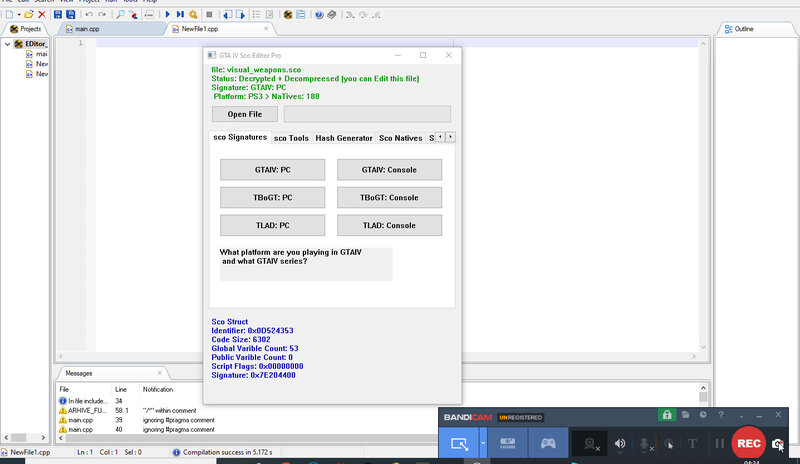The image size is (800, 464).
Task: Toggle the Bandicam webcam overlay
Action: pyautogui.click(x=591, y=444)
